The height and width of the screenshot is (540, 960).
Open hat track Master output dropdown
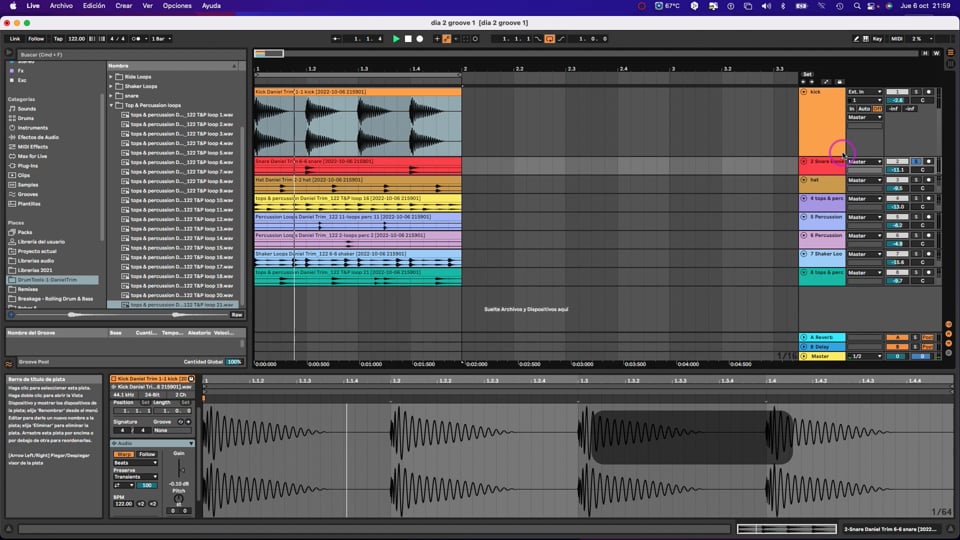click(864, 180)
